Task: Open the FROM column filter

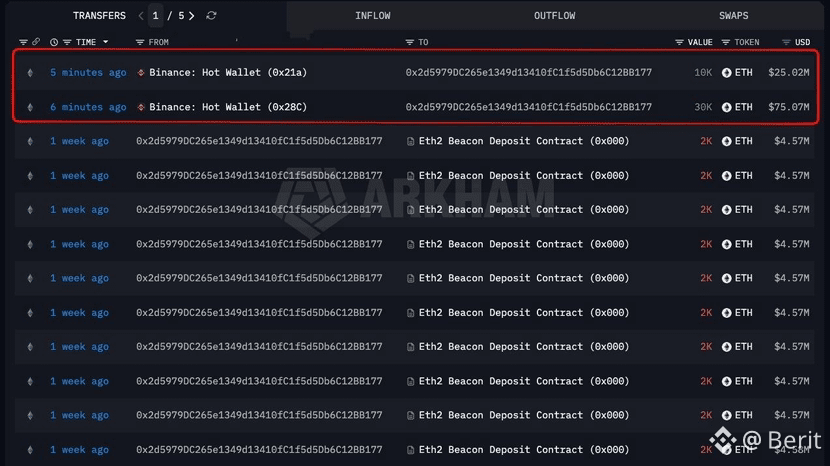Action: pyautogui.click(x=140, y=42)
